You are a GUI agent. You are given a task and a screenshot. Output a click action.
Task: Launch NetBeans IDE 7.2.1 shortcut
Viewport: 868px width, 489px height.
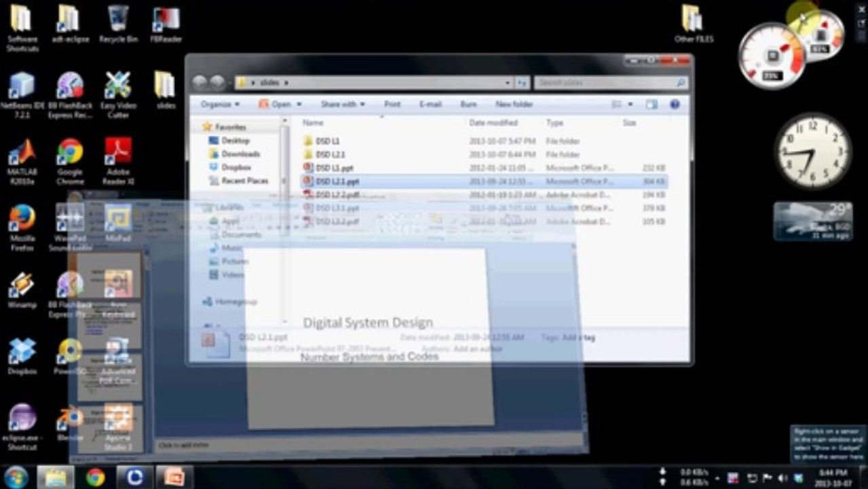pos(22,94)
